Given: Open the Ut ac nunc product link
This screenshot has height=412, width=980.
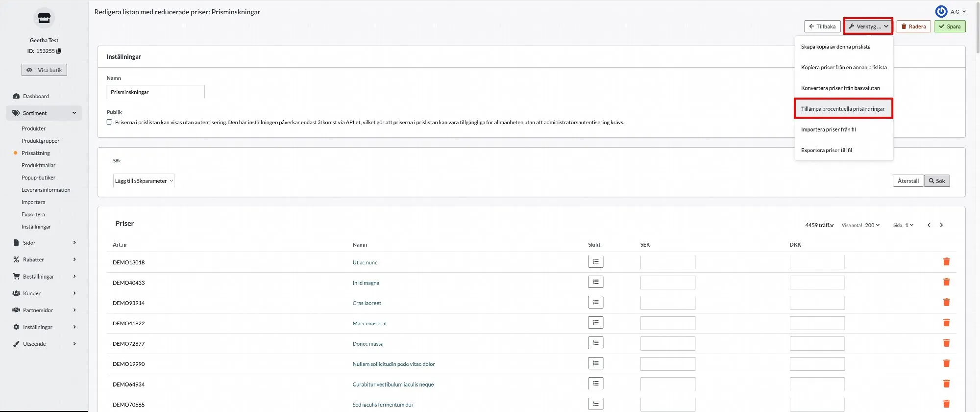Looking at the screenshot, I should 365,262.
